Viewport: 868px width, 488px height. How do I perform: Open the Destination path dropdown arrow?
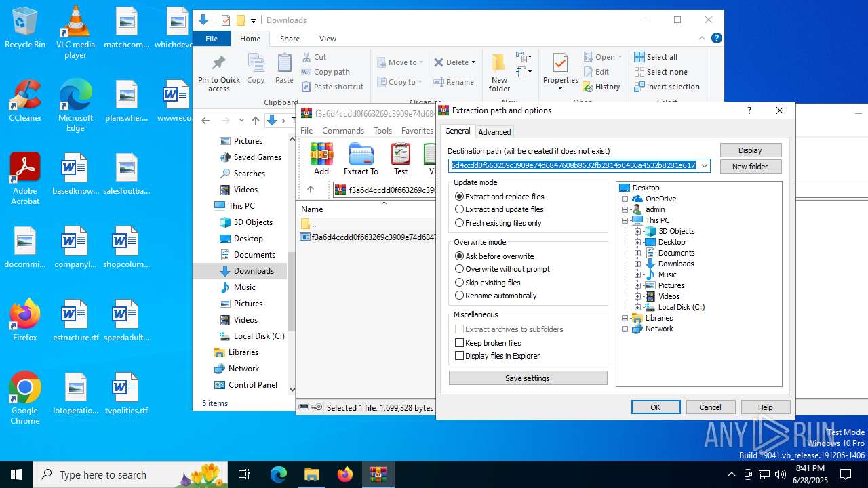pos(705,166)
